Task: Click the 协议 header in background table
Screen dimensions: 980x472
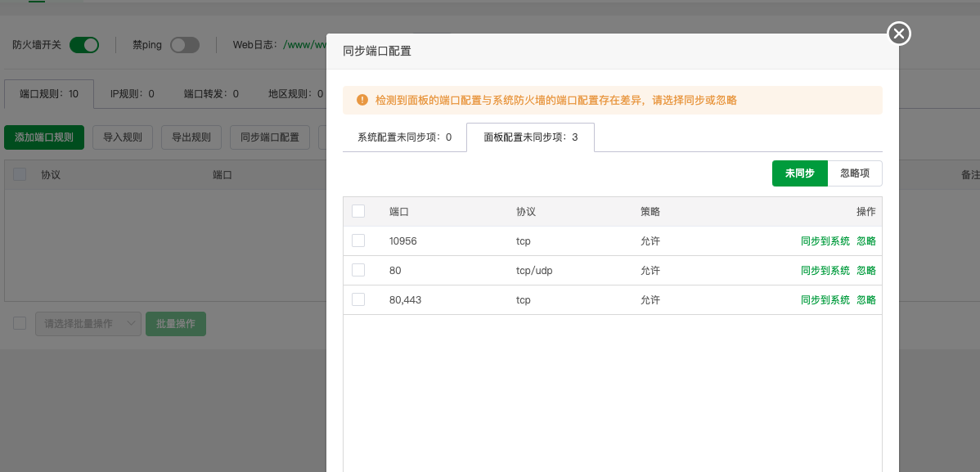Action: [51, 174]
